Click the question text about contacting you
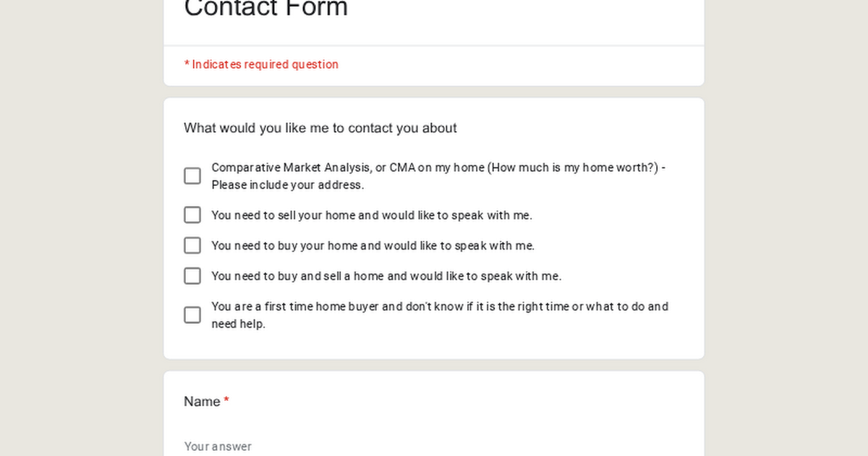The image size is (868, 456). click(320, 128)
